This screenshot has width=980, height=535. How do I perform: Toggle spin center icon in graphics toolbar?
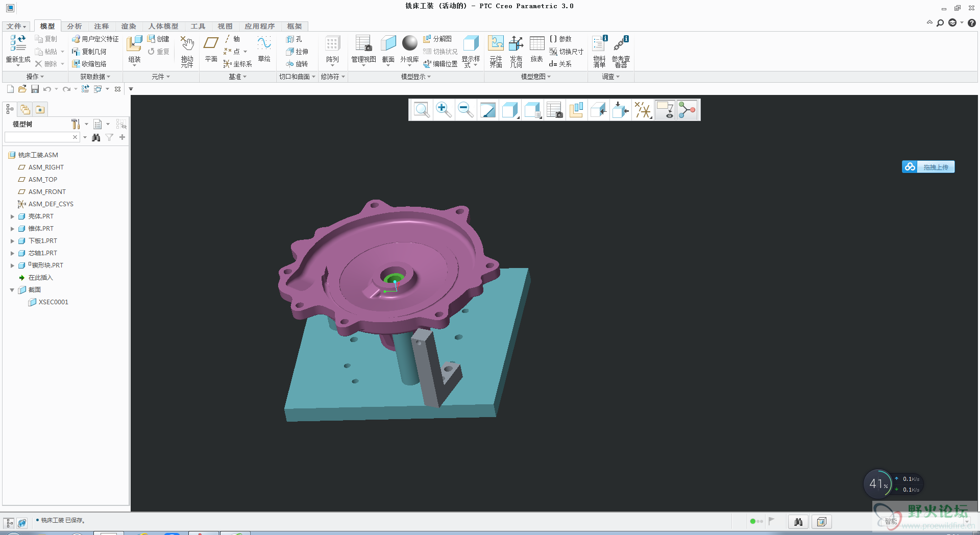tap(688, 110)
